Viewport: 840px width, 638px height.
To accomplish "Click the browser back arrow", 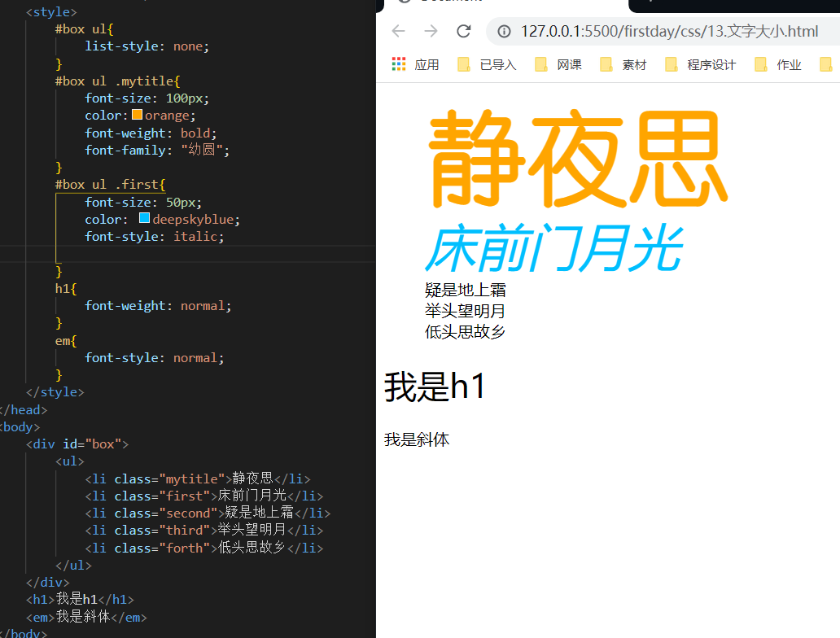I will [398, 31].
